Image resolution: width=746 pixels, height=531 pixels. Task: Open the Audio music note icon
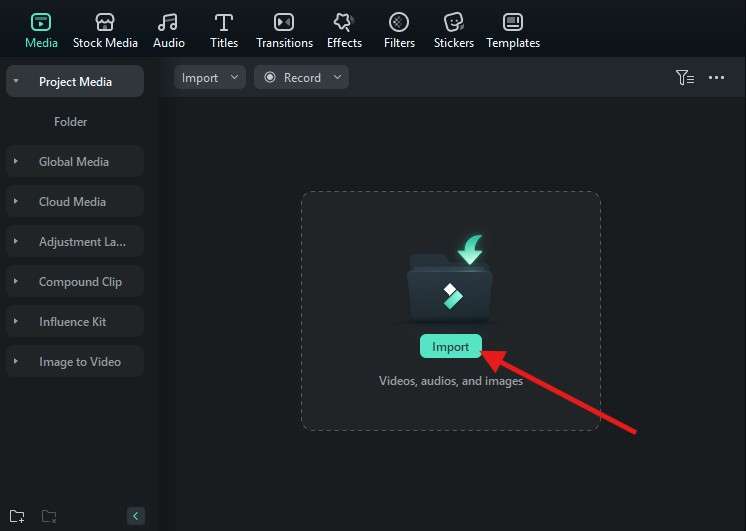pos(168,22)
